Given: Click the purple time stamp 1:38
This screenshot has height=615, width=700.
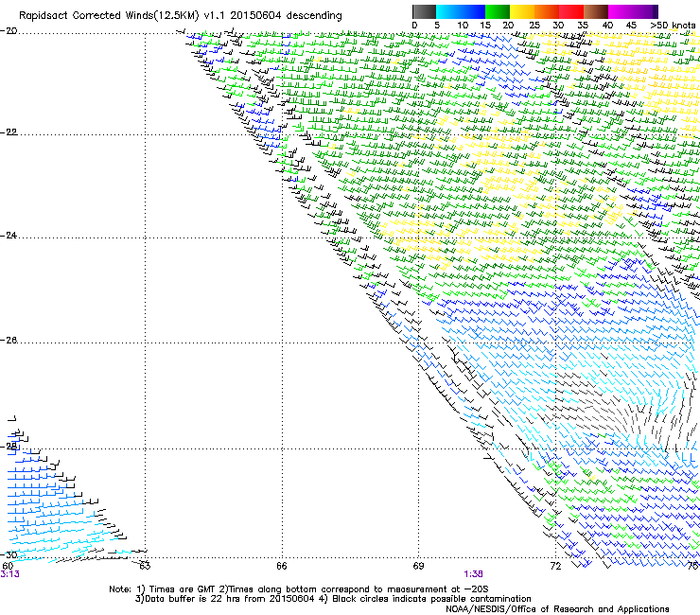Looking at the screenshot, I should coord(473,574).
